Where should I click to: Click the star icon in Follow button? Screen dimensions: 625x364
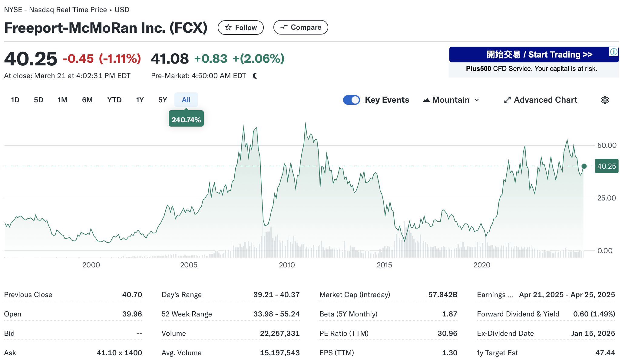(228, 28)
